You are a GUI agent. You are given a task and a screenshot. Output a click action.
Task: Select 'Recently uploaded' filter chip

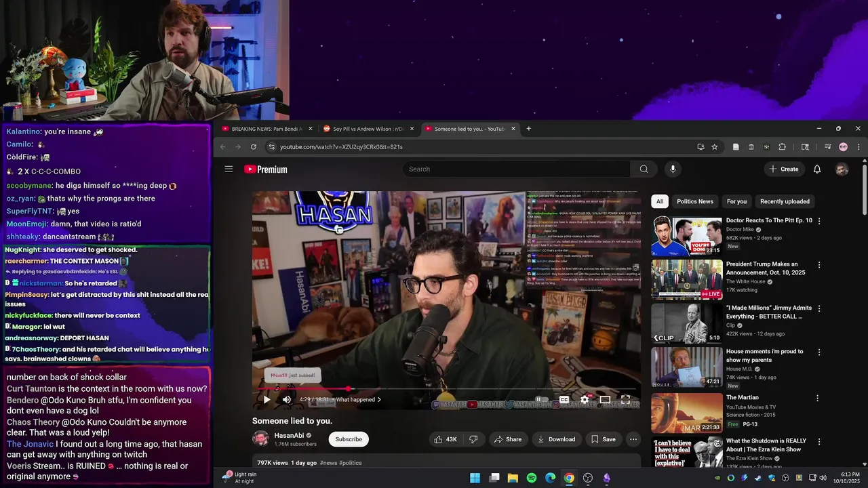click(x=785, y=201)
